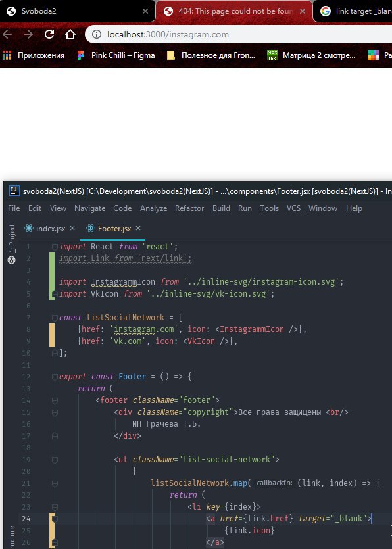392x549 pixels.
Task: Click target="_blank" attribute on line 24
Action: 332,519
